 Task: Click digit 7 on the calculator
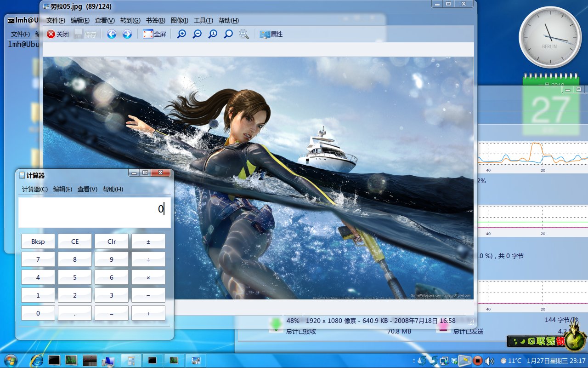(x=38, y=259)
